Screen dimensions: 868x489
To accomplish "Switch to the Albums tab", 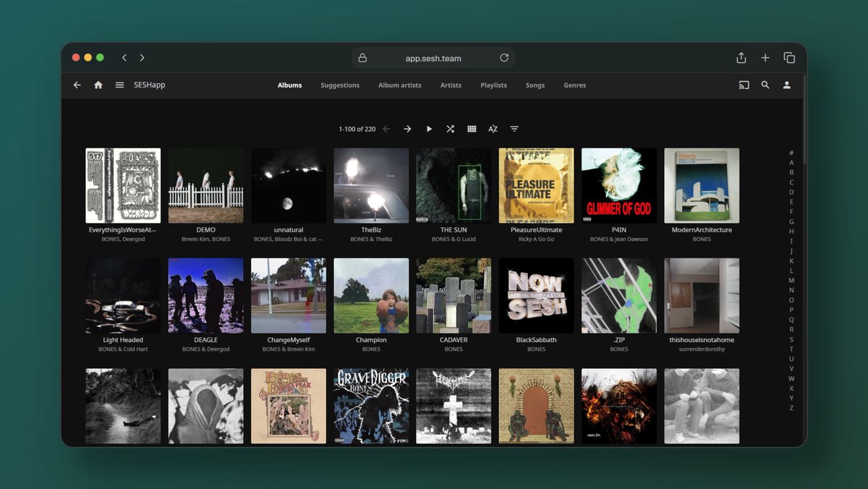I will point(290,85).
